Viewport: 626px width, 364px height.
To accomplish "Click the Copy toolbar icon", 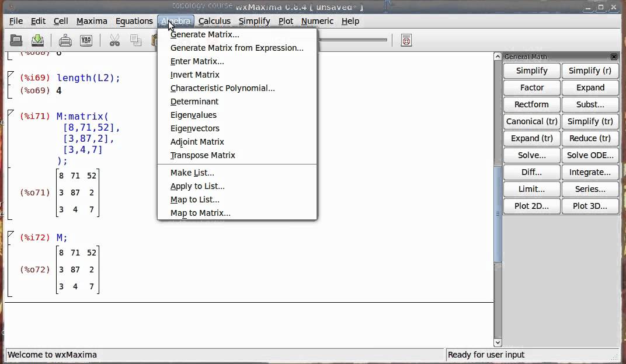I will point(135,40).
